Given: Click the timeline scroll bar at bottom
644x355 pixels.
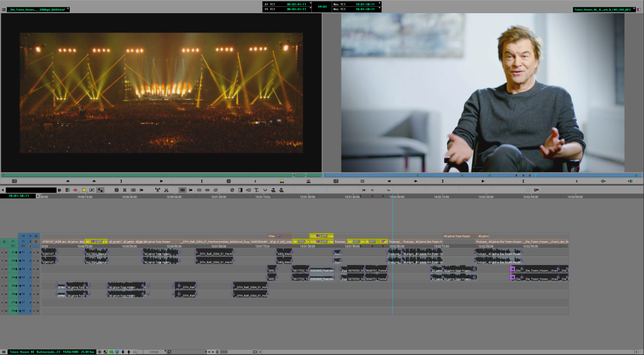Looking at the screenshot, I should 224,352.
